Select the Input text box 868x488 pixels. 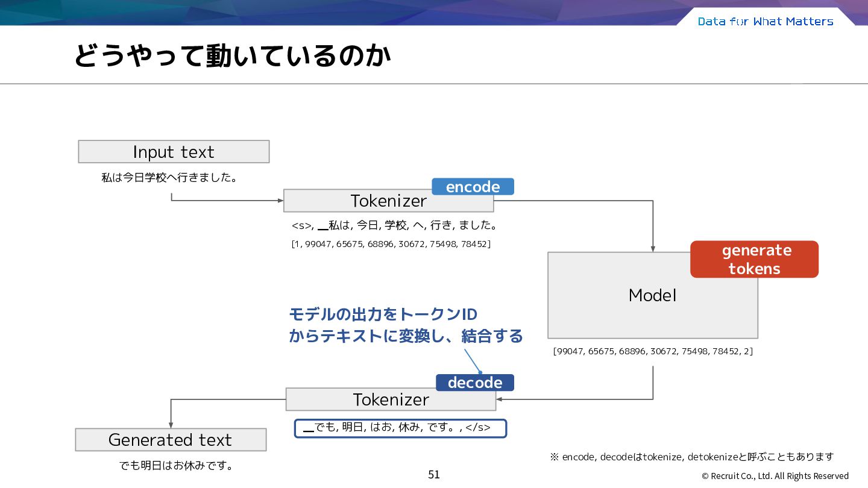pyautogui.click(x=174, y=152)
